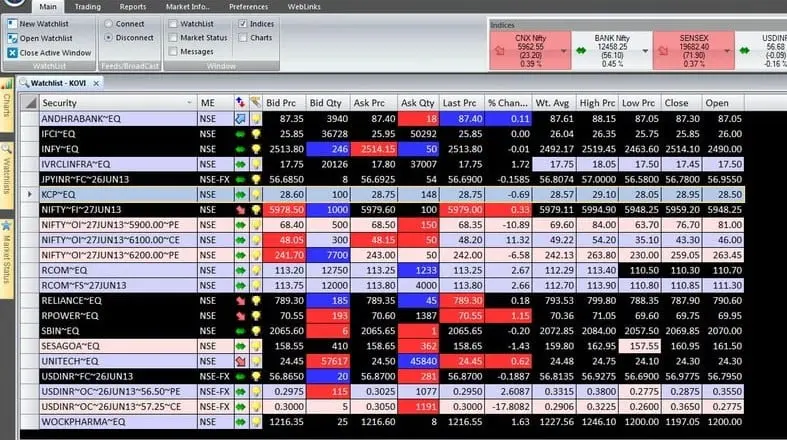Sort by % Change column header
The image size is (787, 440).
(507, 103)
